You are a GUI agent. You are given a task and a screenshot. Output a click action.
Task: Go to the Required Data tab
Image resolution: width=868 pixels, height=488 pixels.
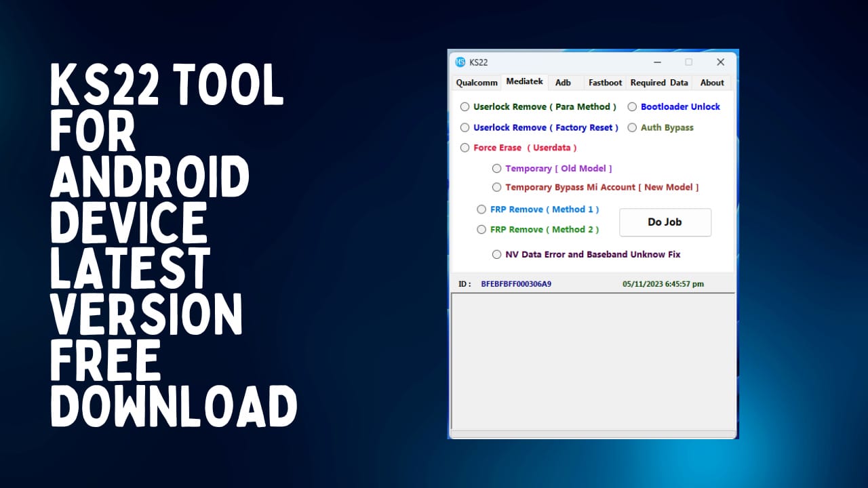pyautogui.click(x=659, y=83)
